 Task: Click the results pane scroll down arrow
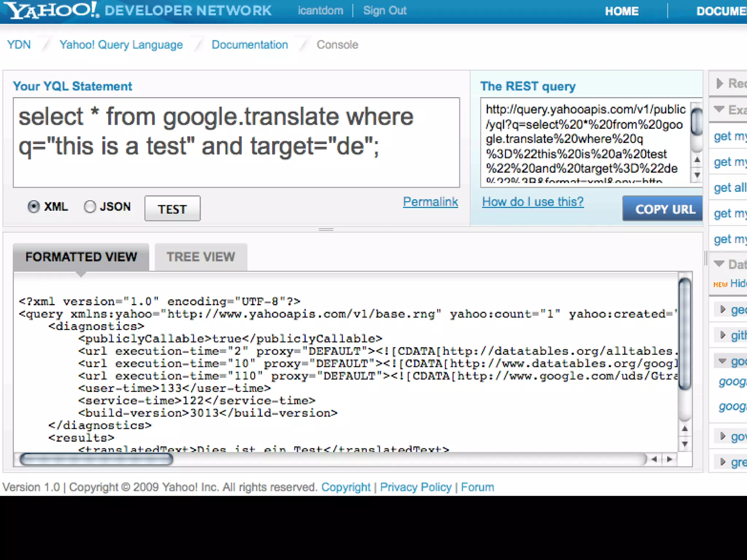[x=685, y=444]
